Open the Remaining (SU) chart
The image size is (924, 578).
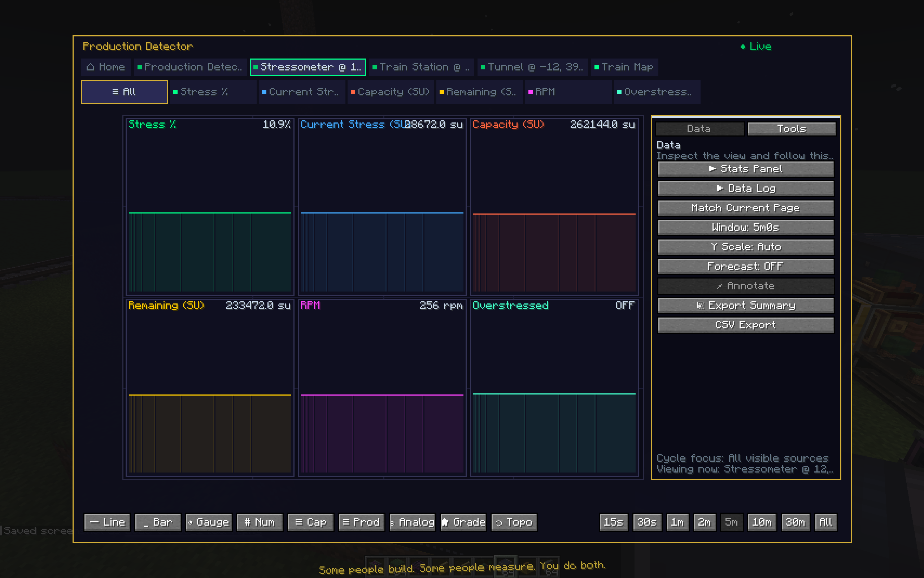[210, 388]
